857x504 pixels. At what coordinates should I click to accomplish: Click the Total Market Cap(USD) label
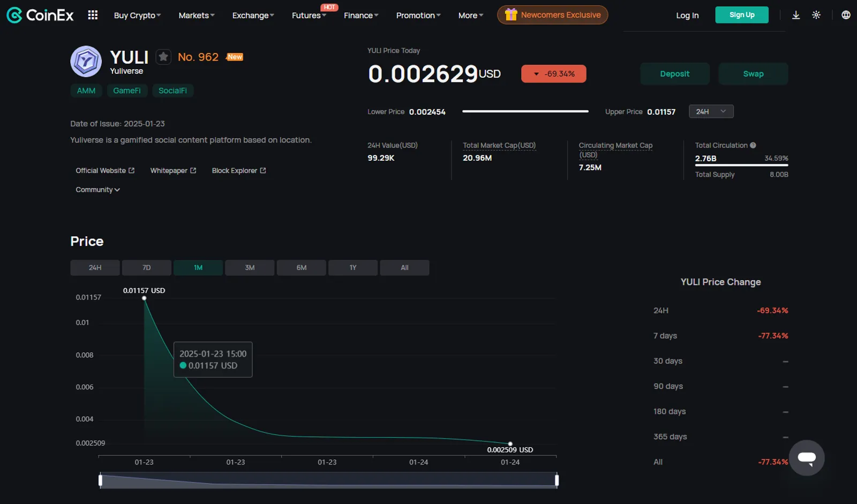[x=499, y=145]
